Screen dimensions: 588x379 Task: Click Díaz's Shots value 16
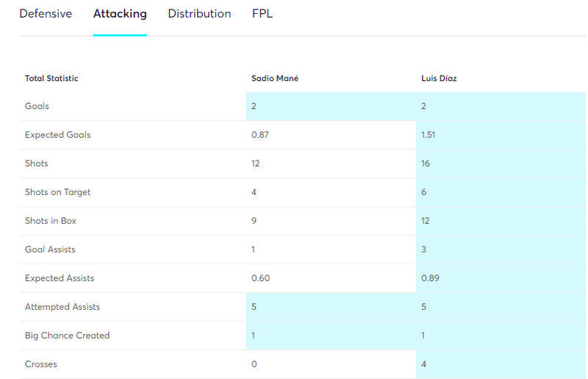426,163
